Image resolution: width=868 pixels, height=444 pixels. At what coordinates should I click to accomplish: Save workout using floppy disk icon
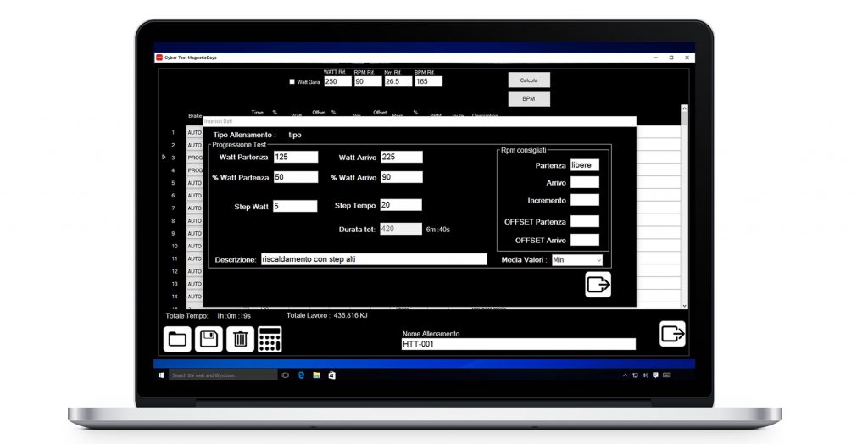point(209,339)
